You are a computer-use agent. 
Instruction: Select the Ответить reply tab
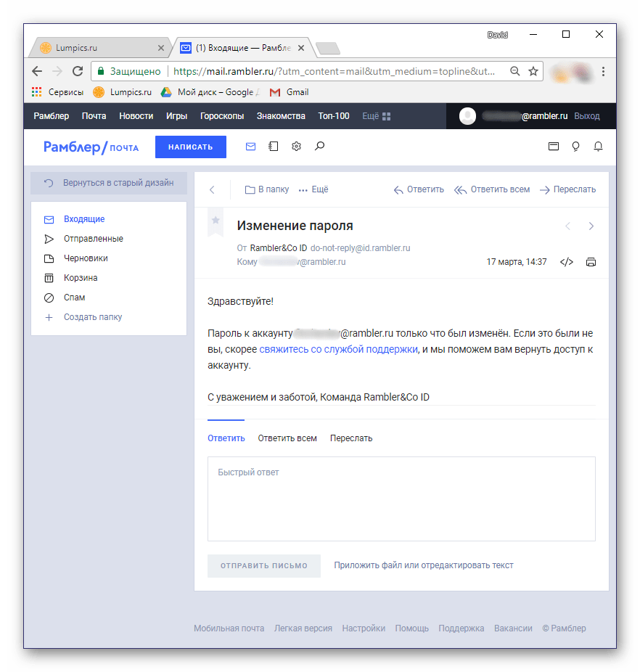[x=226, y=438]
